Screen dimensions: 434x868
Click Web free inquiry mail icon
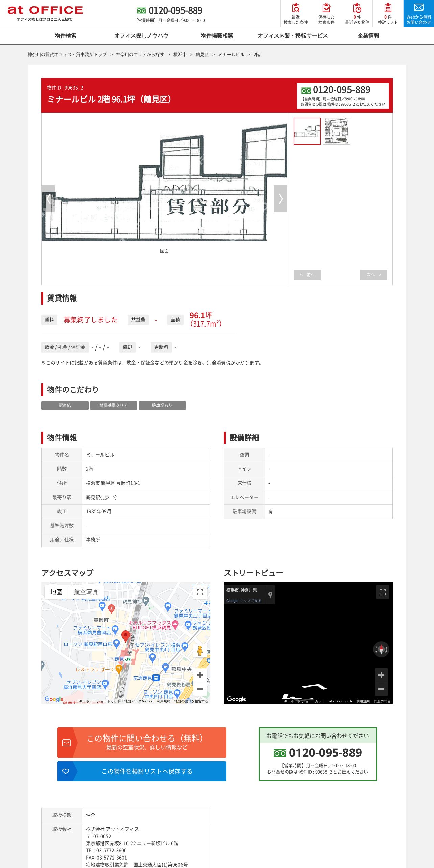point(418,14)
